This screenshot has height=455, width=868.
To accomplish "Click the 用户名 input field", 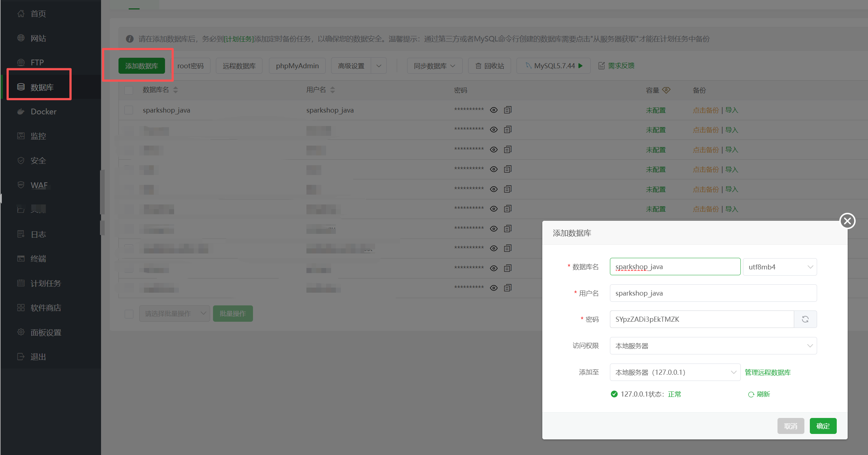I will 713,293.
